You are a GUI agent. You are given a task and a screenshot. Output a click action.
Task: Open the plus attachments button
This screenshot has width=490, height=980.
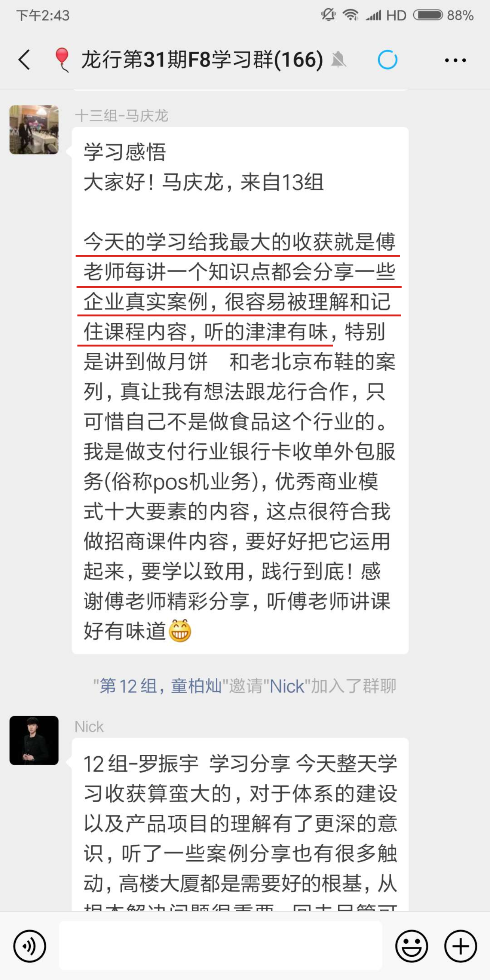(460, 946)
